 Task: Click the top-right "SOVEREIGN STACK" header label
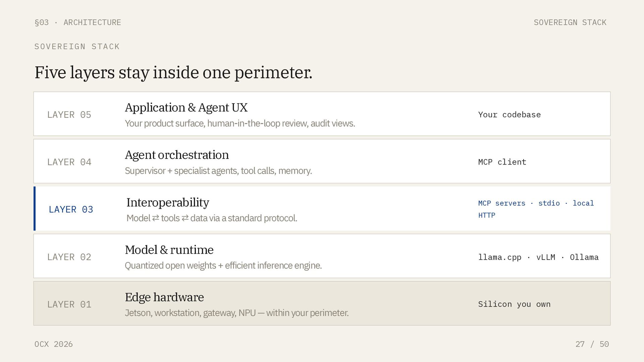[570, 22]
